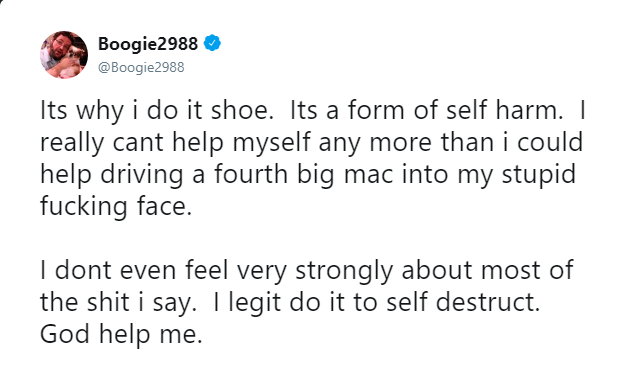Click the phrase "self destruct."
Viewport: 635px width, 365px height.
(463, 302)
